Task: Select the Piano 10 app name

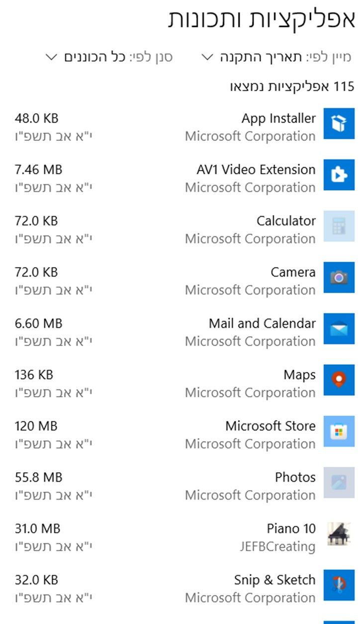Action: tap(291, 528)
